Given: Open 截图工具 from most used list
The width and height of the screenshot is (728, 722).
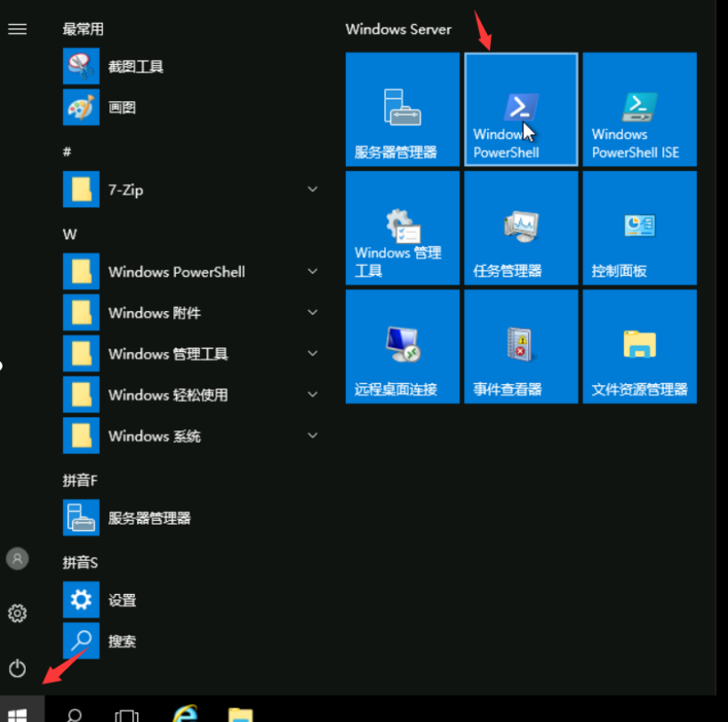Looking at the screenshot, I should click(190, 66).
